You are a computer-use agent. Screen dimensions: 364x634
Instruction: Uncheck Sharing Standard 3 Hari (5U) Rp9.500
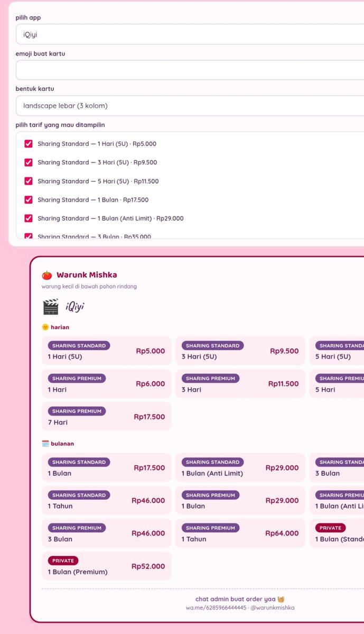coord(29,162)
